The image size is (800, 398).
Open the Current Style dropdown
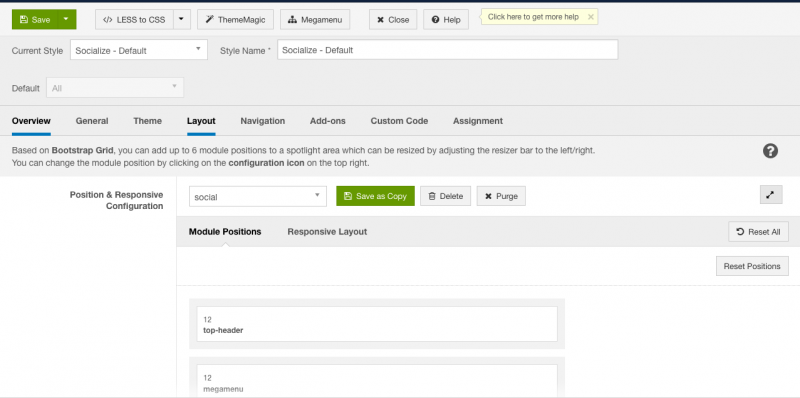pos(139,50)
